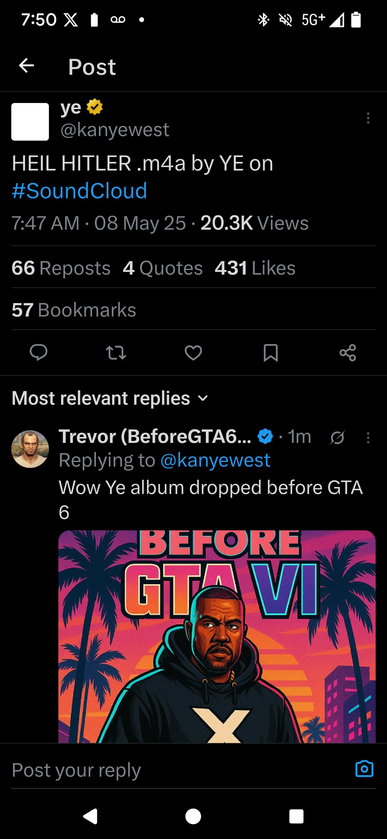Bookmark the post with the bookmark icon
Viewport: 387px width, 839px height.
tap(271, 353)
